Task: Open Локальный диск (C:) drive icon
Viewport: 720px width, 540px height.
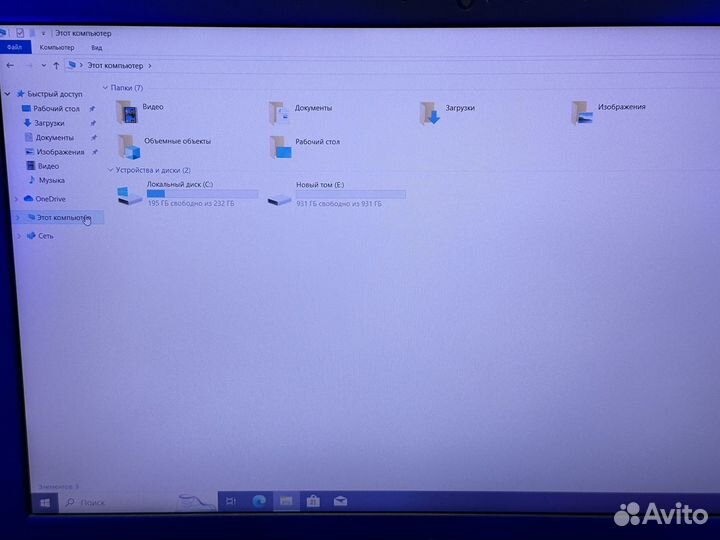Action: click(129, 196)
